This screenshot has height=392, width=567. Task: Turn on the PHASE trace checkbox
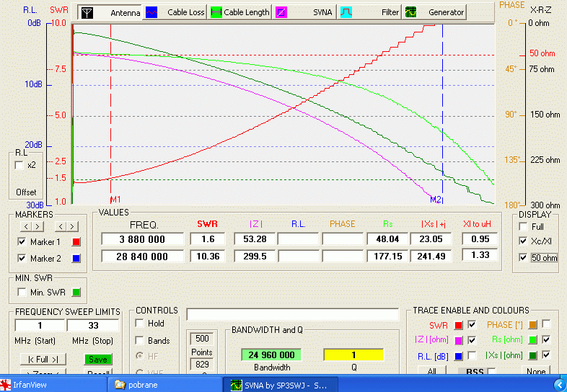546,324
